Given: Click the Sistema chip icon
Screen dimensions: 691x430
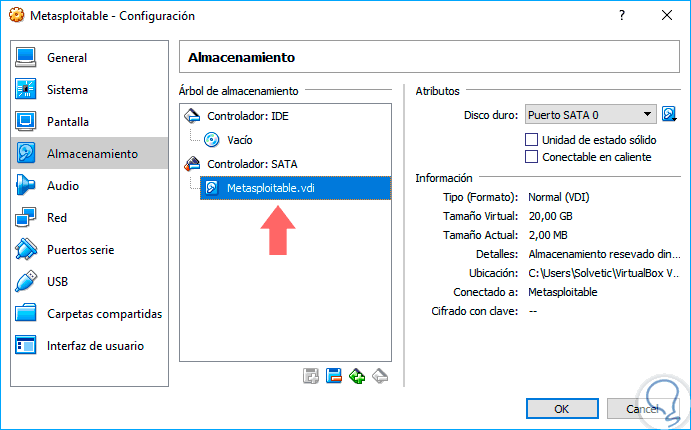Looking at the screenshot, I should (x=26, y=89).
